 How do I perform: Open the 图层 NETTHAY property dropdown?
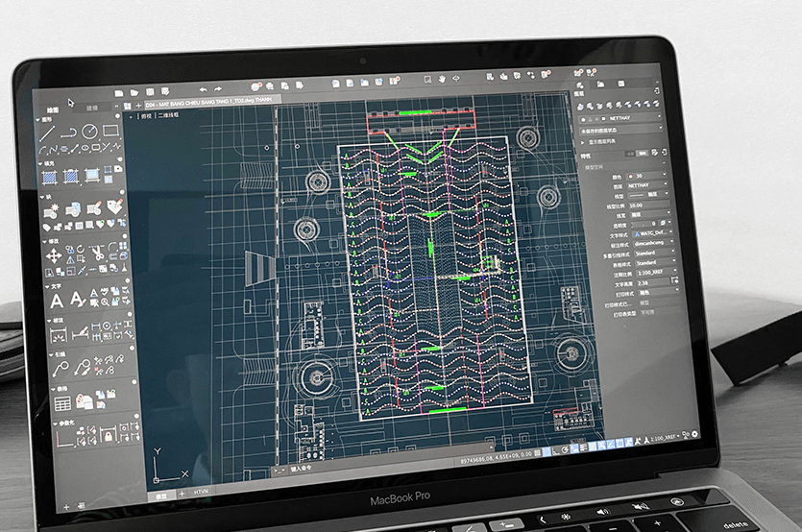[647, 185]
